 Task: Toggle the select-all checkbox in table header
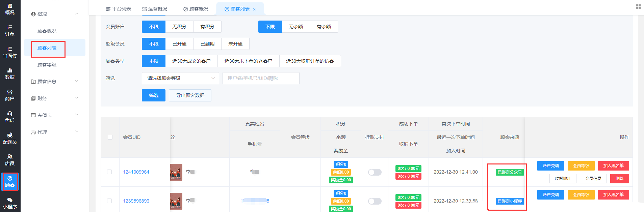pos(110,137)
